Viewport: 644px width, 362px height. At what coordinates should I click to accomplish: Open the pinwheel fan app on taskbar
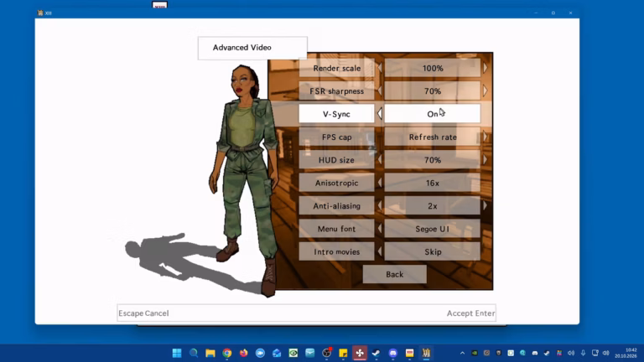[x=360, y=353]
